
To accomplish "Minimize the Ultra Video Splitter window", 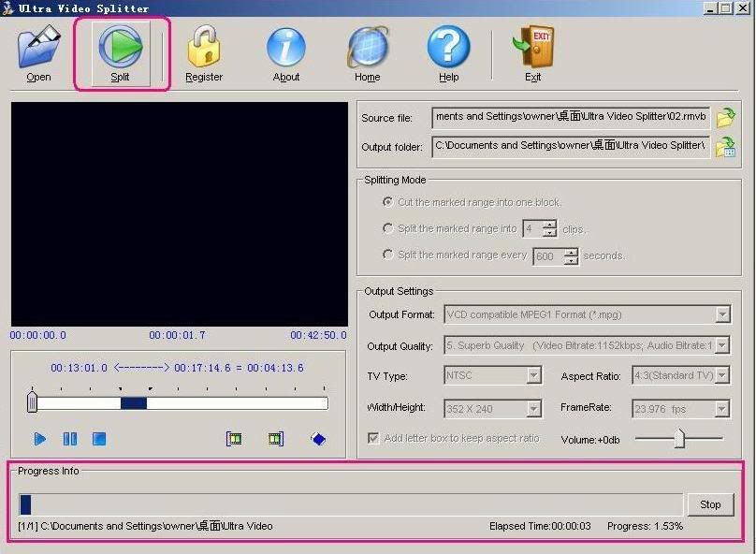I will tap(710, 8).
